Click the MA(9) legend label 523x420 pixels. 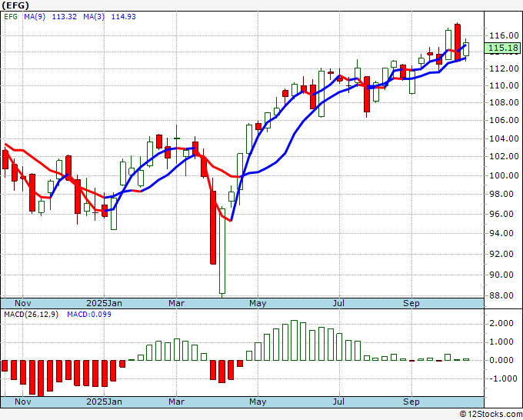[x=35, y=17]
